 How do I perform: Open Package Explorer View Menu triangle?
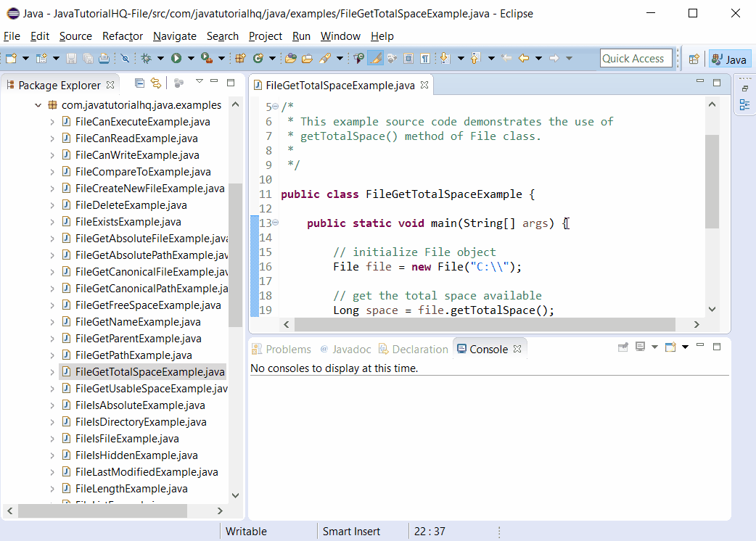click(199, 81)
